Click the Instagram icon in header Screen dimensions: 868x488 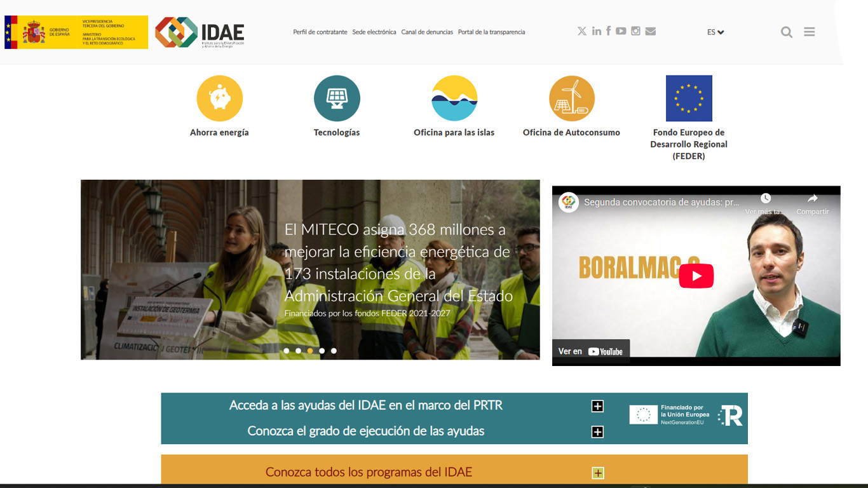pos(635,31)
